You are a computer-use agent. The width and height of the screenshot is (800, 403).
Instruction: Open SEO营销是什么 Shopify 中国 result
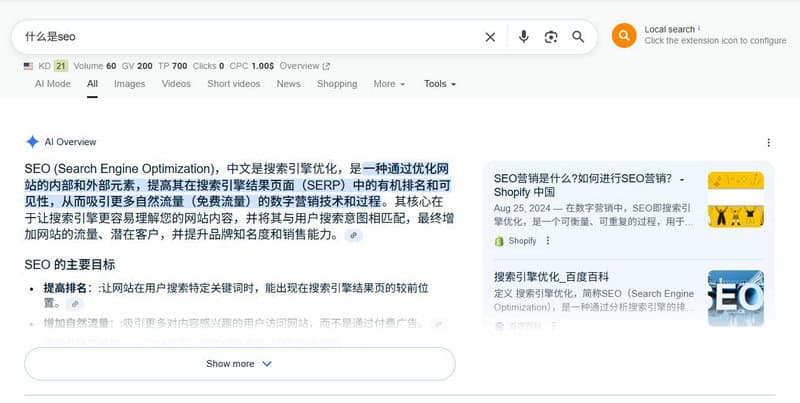[589, 185]
